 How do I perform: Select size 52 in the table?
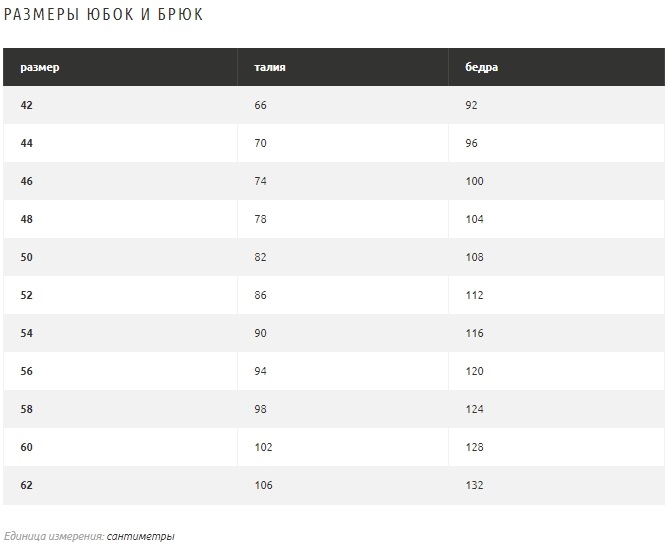pyautogui.click(x=26, y=295)
